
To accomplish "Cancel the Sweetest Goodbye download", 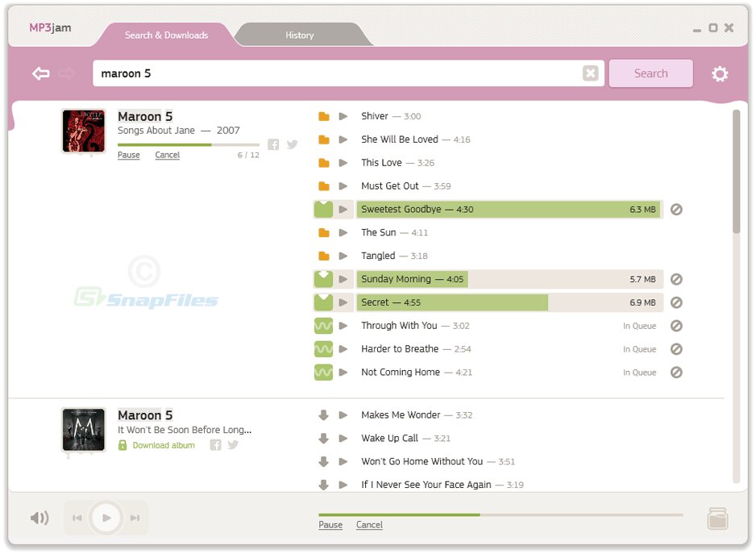I will (x=676, y=210).
